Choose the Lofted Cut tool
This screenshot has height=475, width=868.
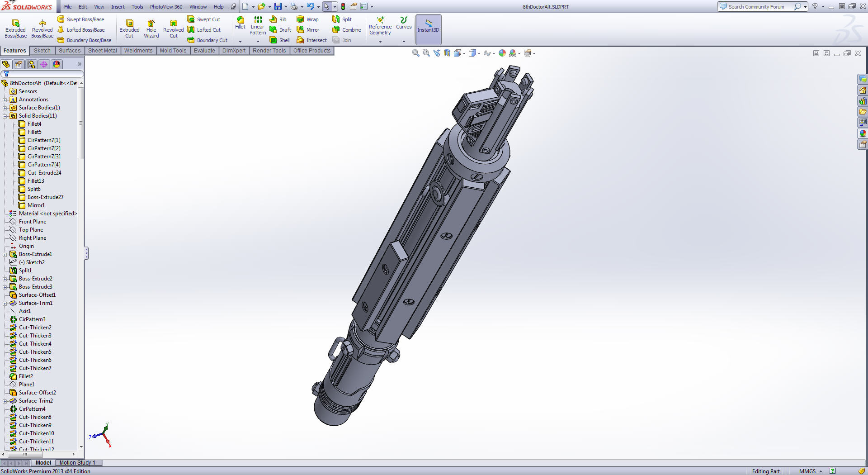(x=204, y=30)
